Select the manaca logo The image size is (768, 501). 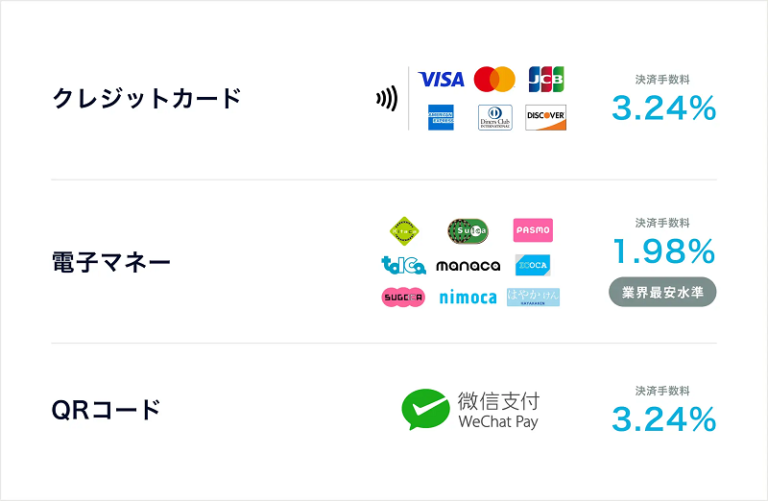[x=468, y=266]
